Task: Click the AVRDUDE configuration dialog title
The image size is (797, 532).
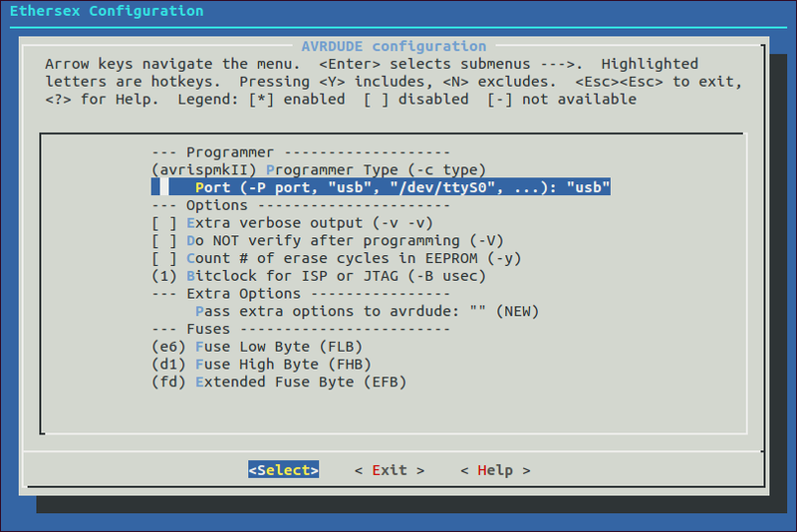Action: tap(394, 46)
